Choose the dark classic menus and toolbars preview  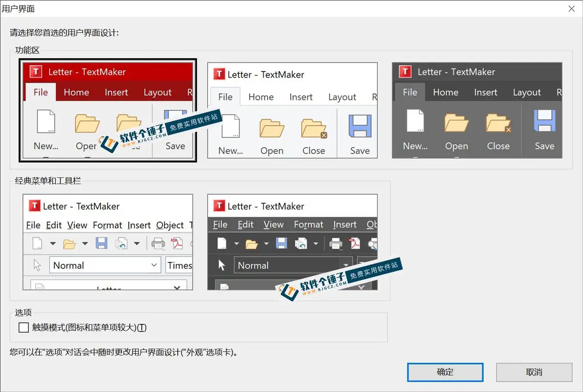292,242
